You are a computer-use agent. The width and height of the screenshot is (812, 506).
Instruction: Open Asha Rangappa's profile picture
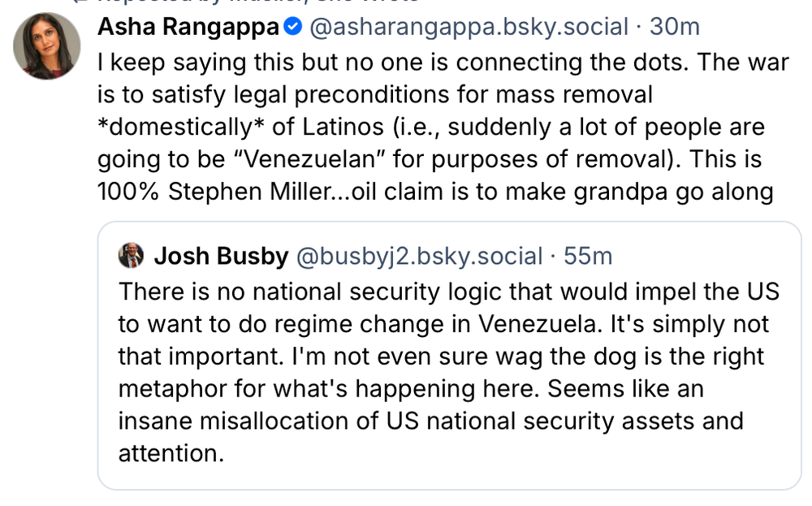click(47, 46)
